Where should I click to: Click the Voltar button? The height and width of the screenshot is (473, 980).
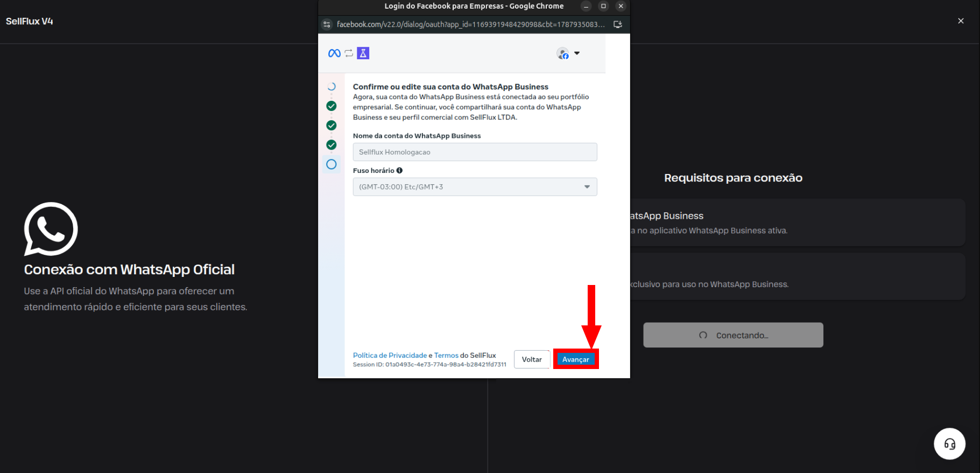pos(532,359)
